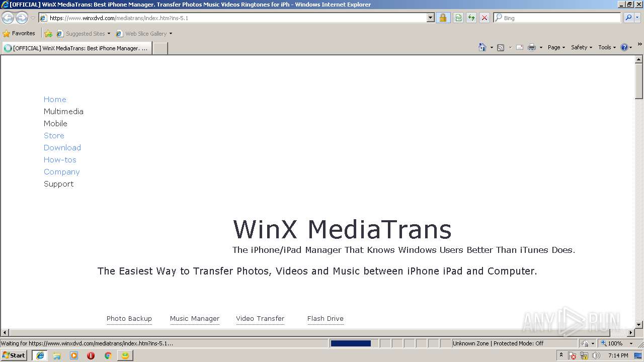Viewport: 644px width, 362px height.
Task: Select Mobile in the site navigation
Action: click(x=55, y=124)
